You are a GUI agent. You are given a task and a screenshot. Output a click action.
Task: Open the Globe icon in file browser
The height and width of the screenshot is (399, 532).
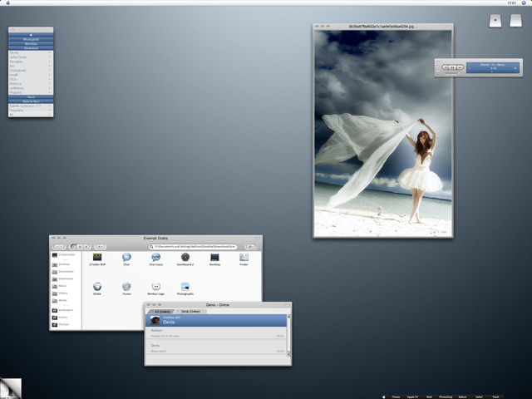(97, 286)
